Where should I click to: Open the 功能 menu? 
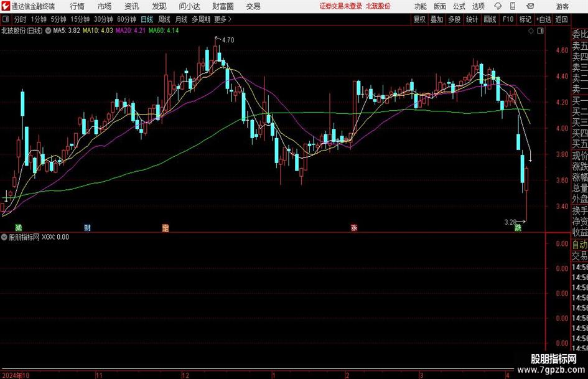[x=421, y=6]
